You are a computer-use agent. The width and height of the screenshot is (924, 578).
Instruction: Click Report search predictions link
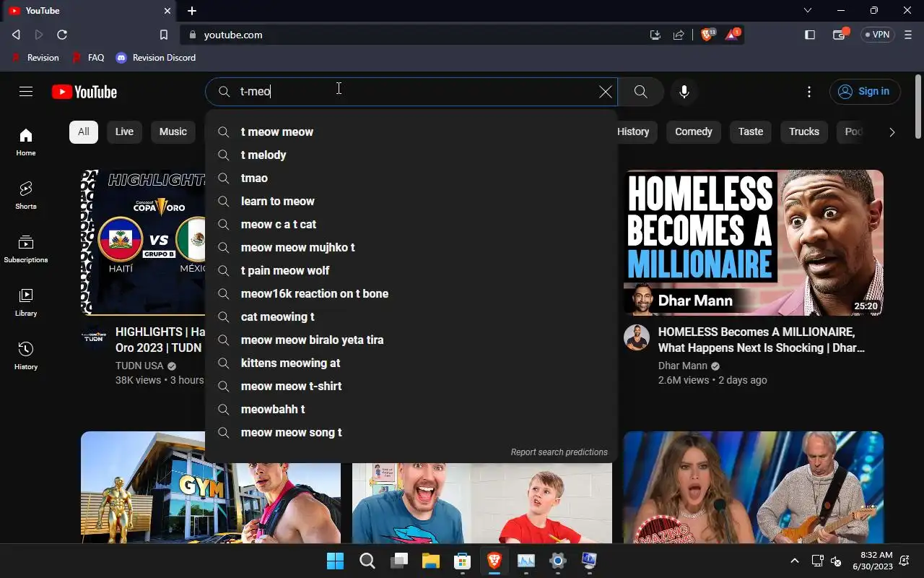click(559, 452)
